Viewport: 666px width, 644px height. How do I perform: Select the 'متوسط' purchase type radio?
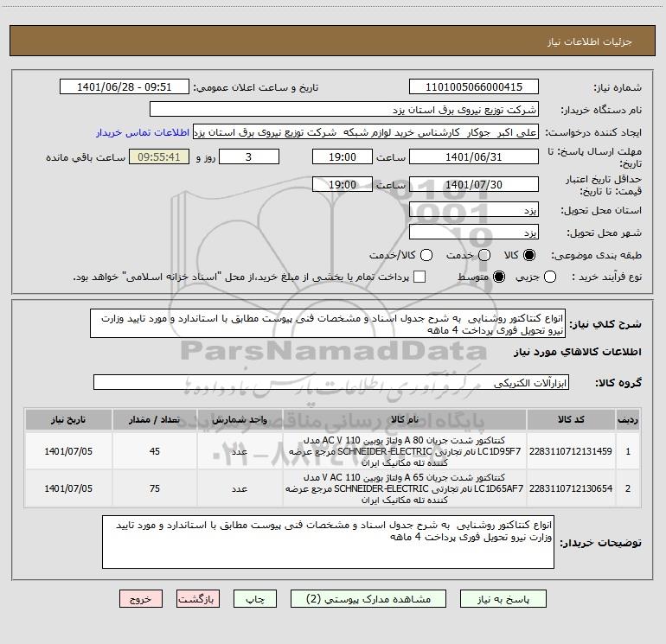tap(499, 277)
